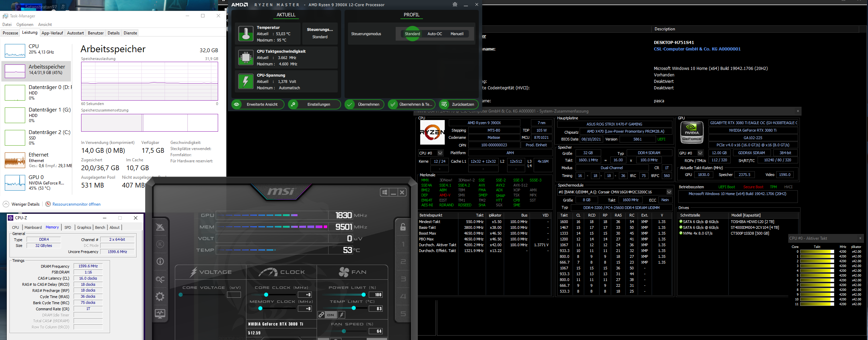Open the MSI Afterburner information icon
Image resolution: width=868 pixels, height=340 pixels.
(x=160, y=261)
